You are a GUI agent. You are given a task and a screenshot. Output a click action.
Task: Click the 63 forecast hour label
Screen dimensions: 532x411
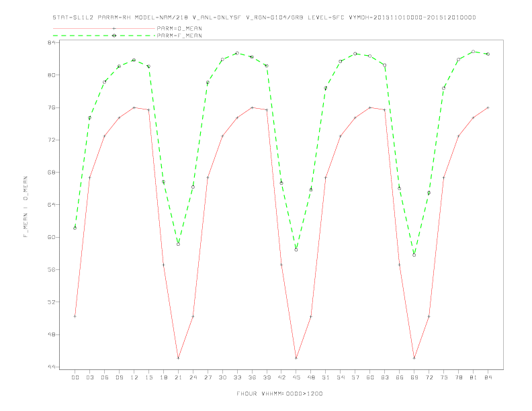click(x=385, y=377)
